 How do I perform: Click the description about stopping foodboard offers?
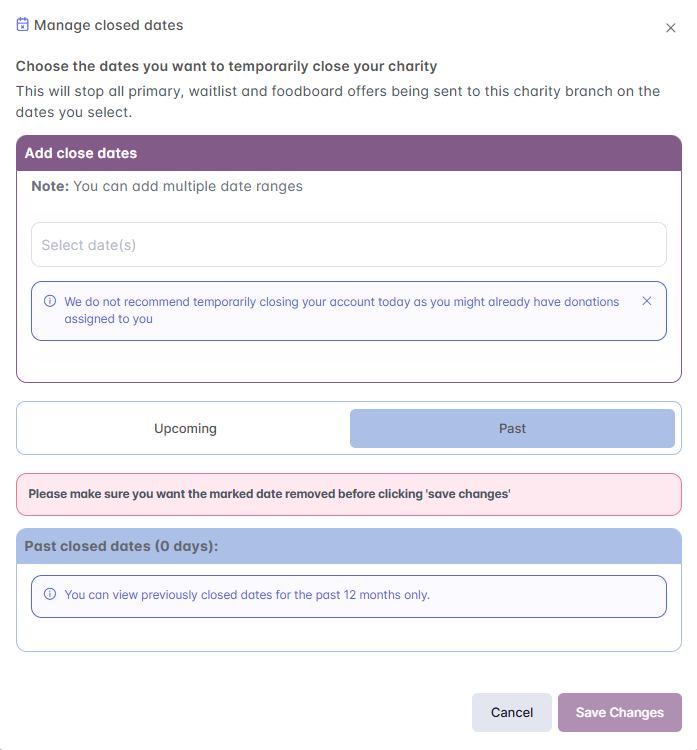338,101
